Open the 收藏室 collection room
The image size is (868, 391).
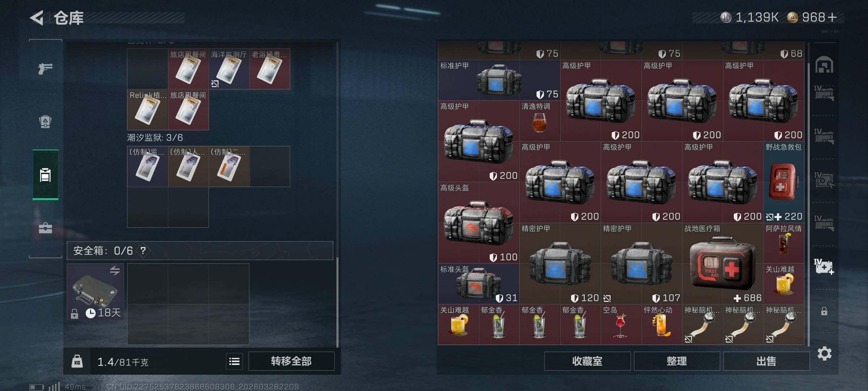point(587,361)
